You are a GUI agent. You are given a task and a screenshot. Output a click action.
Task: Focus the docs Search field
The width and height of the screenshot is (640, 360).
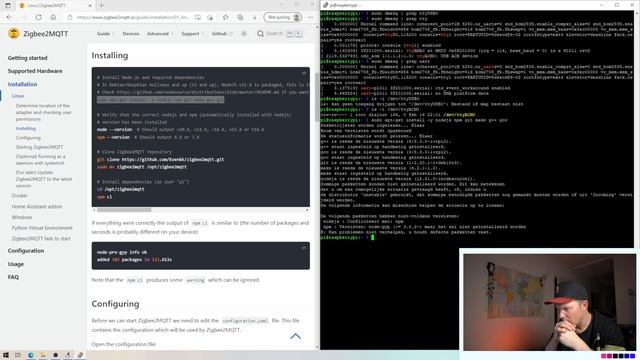280,33
